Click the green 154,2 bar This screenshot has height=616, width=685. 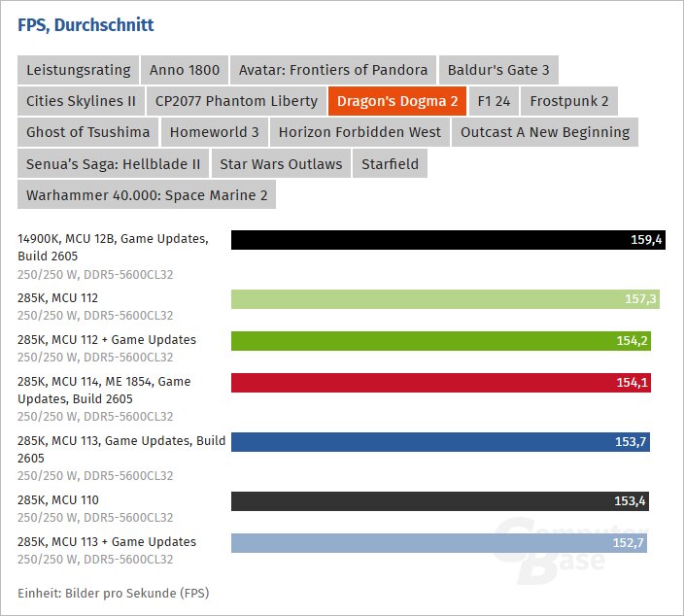441,341
